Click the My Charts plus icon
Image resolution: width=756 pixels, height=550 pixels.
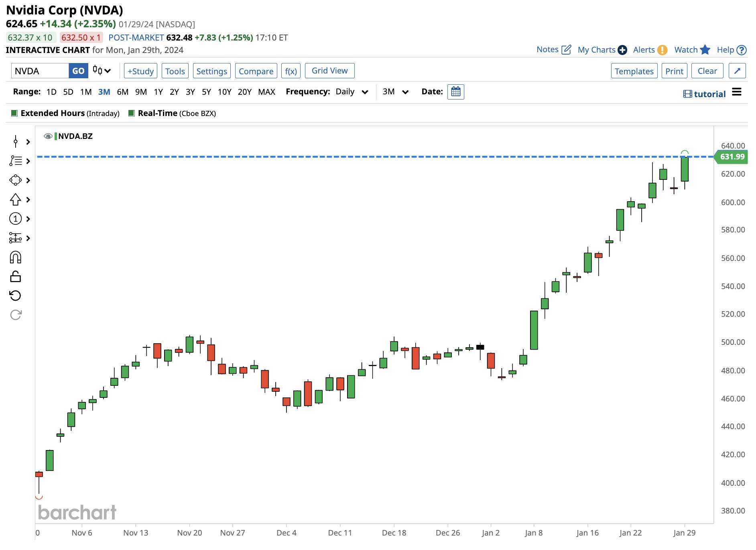622,50
